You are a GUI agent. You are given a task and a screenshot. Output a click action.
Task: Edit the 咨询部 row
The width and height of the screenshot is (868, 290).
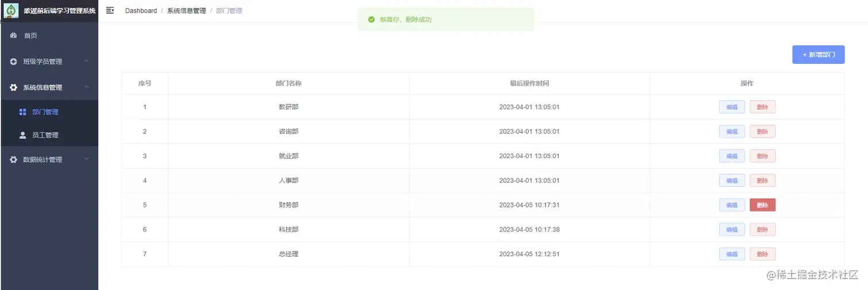(x=732, y=131)
